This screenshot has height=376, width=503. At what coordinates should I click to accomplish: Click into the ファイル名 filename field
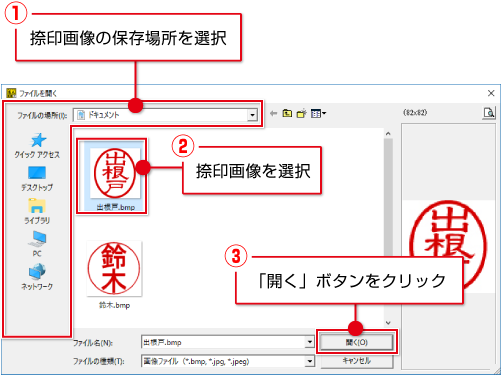223,342
